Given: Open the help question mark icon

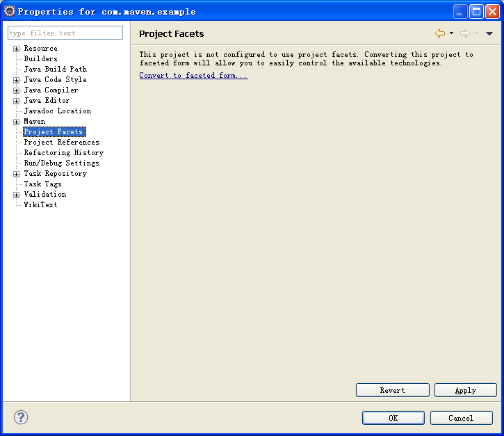Looking at the screenshot, I should 21,417.
